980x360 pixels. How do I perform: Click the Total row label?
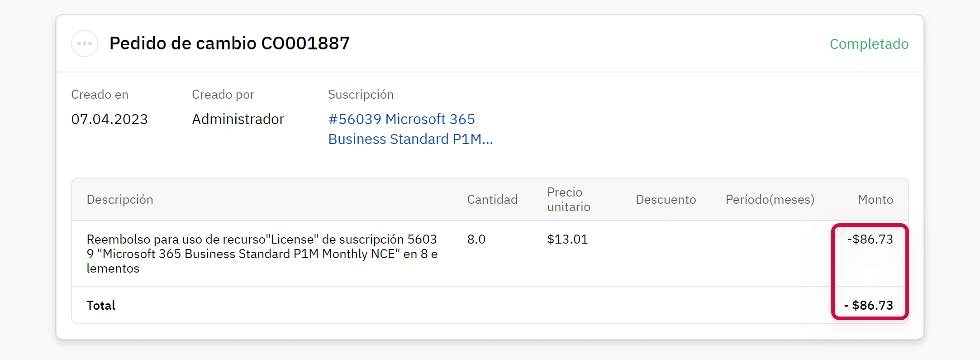point(101,306)
